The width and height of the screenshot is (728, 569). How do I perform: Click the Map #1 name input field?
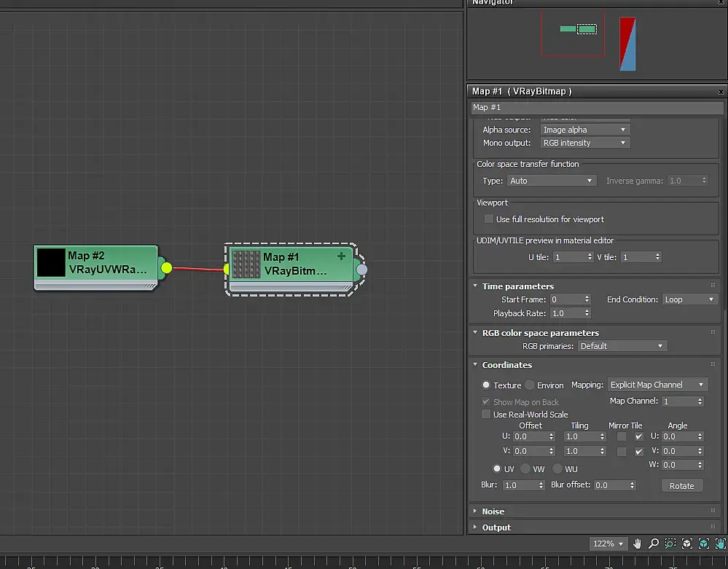coord(597,107)
